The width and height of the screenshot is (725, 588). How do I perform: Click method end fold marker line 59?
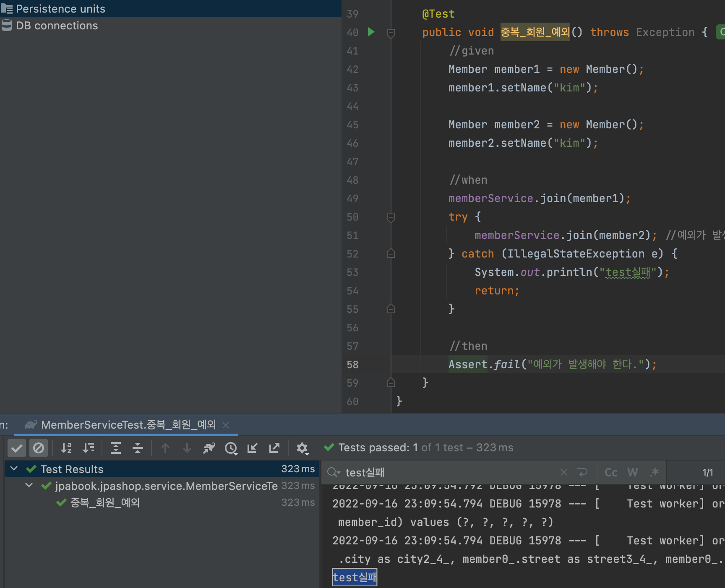pos(391,382)
